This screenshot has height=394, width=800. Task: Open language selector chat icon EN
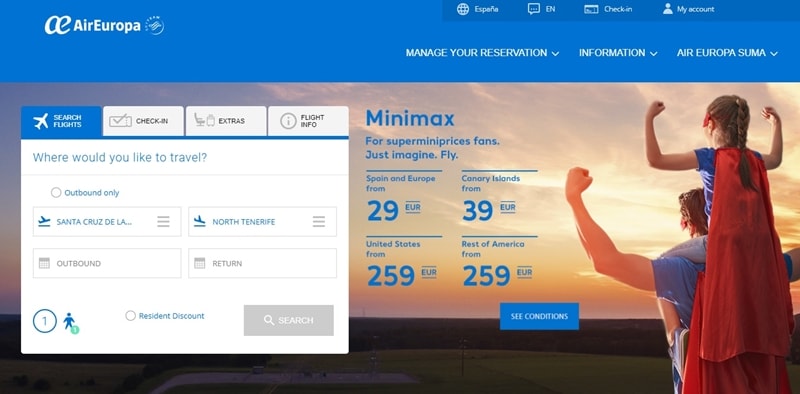(534, 9)
